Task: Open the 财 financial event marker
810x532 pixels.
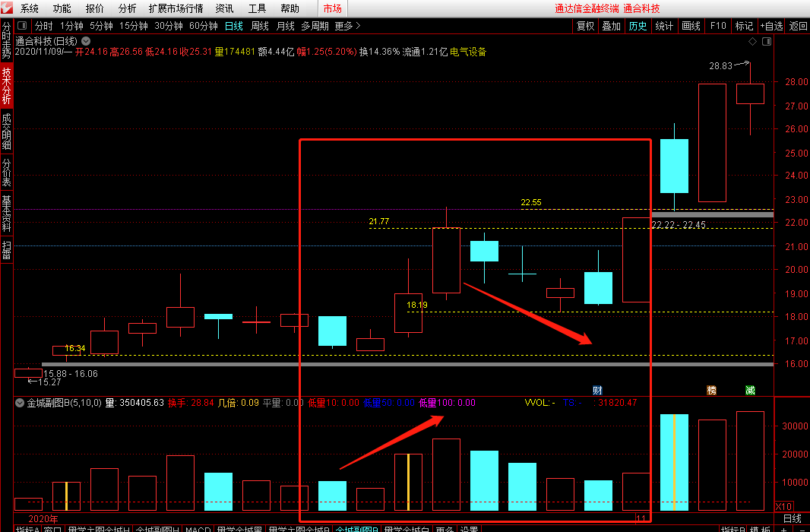Action: click(x=597, y=391)
